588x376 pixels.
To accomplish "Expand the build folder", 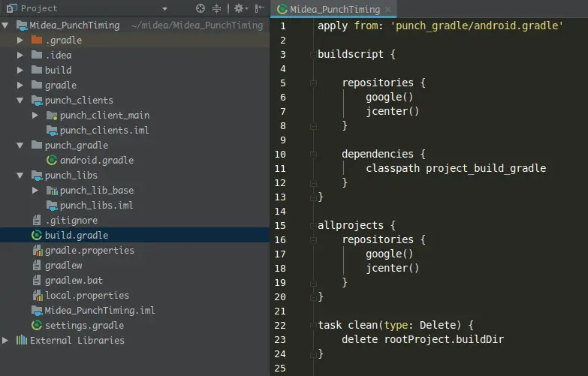I will (20, 70).
